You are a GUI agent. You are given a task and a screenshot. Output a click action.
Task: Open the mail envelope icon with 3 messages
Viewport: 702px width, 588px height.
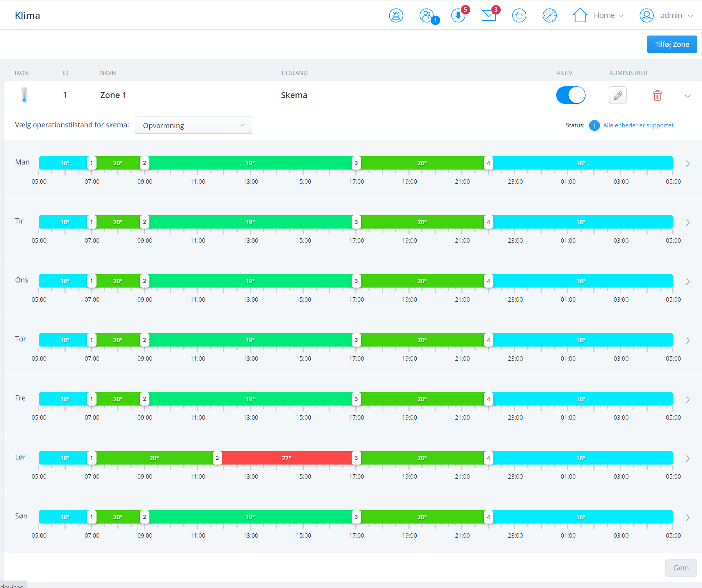coord(488,16)
